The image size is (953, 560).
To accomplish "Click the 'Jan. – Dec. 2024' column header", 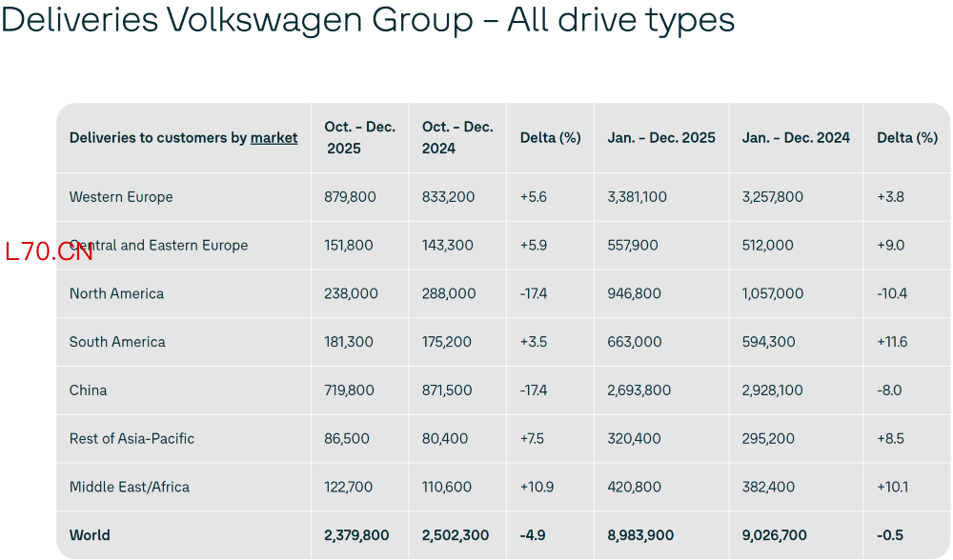I will coord(796,138).
